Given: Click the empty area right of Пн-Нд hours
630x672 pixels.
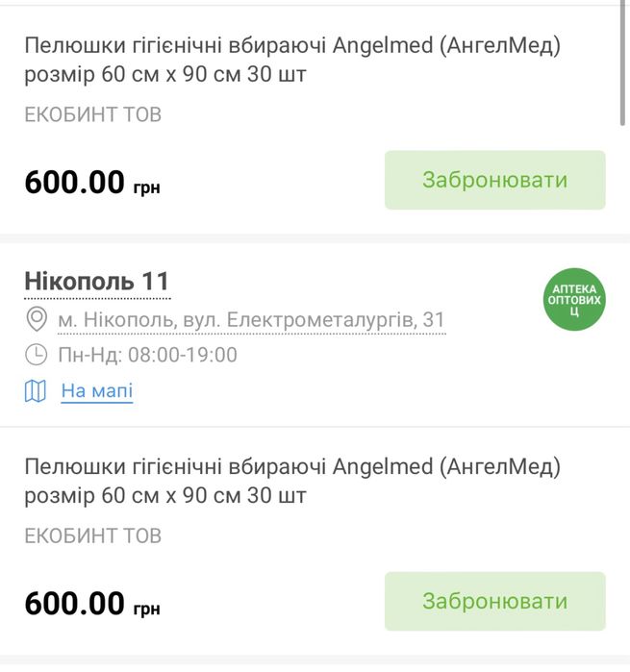Looking at the screenshot, I should pyautogui.click(x=385, y=355).
